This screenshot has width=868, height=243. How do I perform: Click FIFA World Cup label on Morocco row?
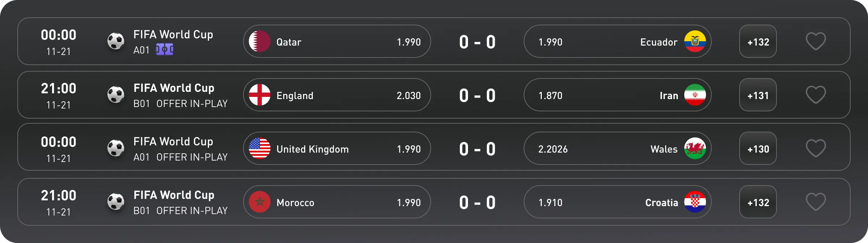pos(174,195)
